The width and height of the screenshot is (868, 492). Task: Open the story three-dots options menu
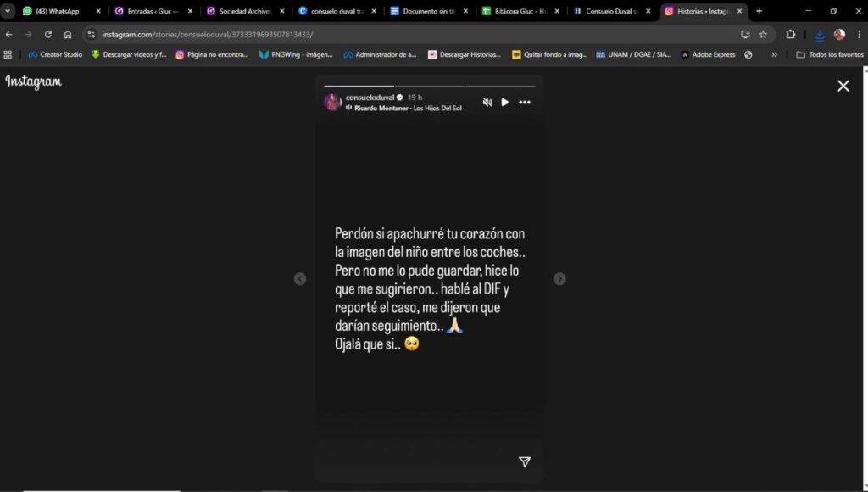coord(525,103)
